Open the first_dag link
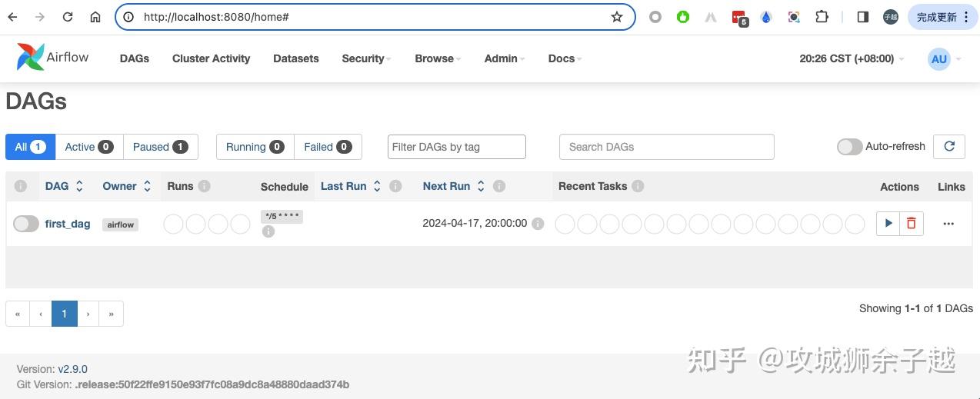 [x=68, y=224]
